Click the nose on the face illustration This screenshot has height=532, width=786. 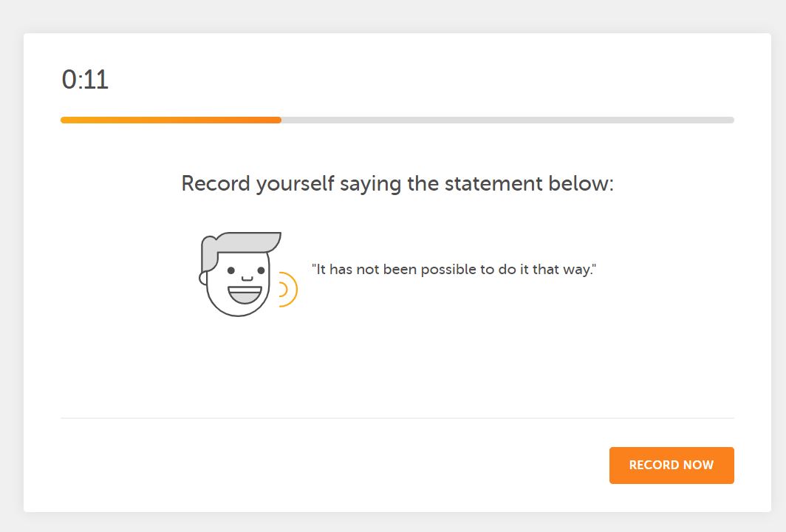tap(247, 278)
